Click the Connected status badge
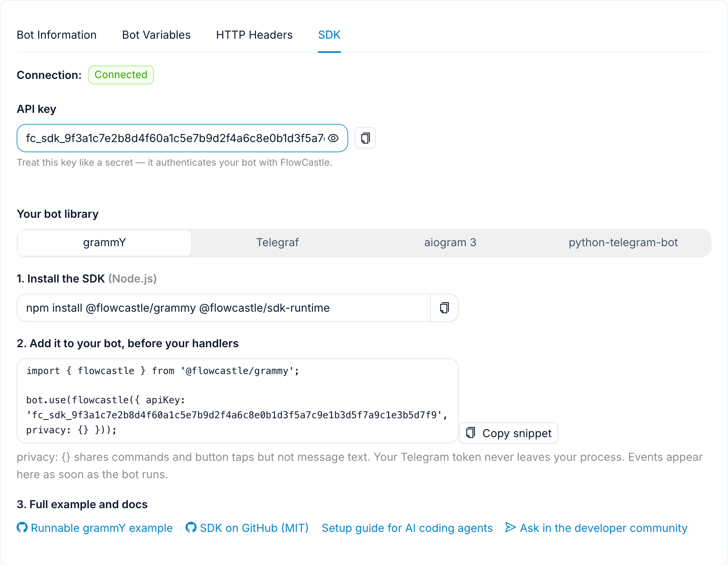This screenshot has width=728, height=565. point(121,75)
